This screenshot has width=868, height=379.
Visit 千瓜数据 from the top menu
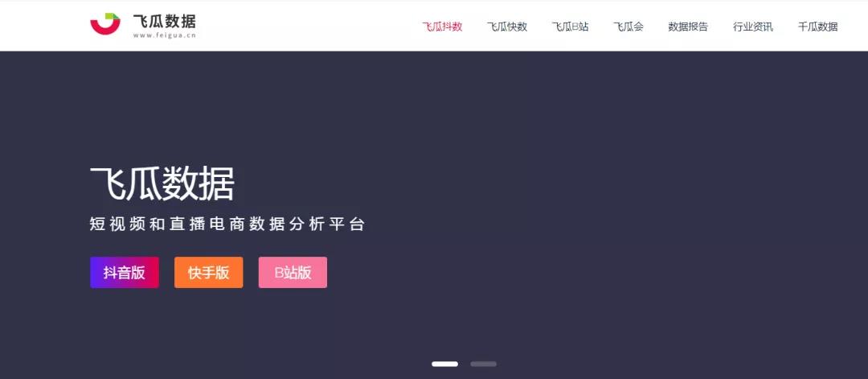coord(817,27)
